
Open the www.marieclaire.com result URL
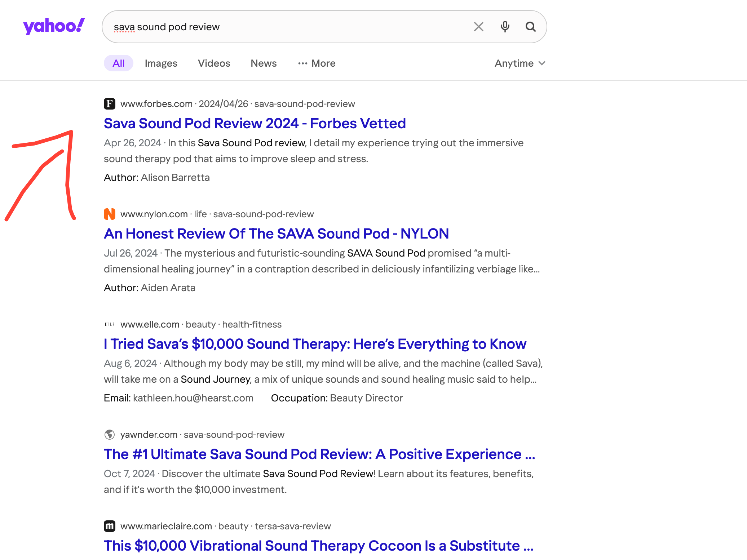[x=225, y=526]
